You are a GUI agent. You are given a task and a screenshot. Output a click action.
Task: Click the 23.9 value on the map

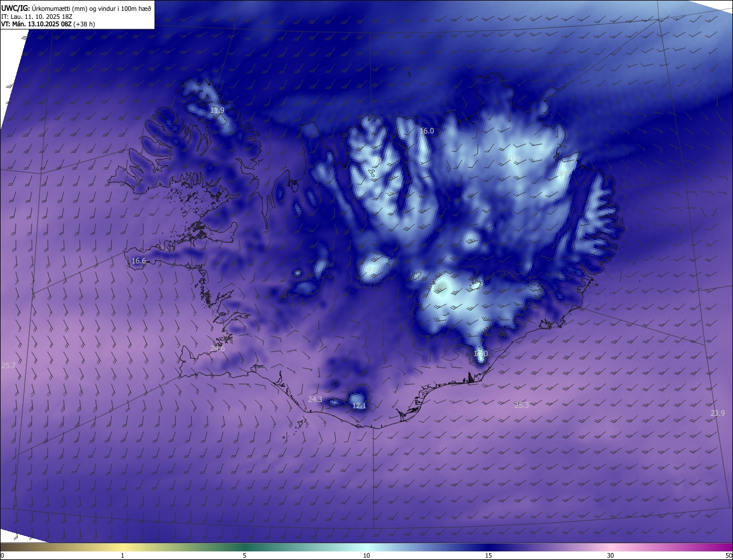point(718,413)
